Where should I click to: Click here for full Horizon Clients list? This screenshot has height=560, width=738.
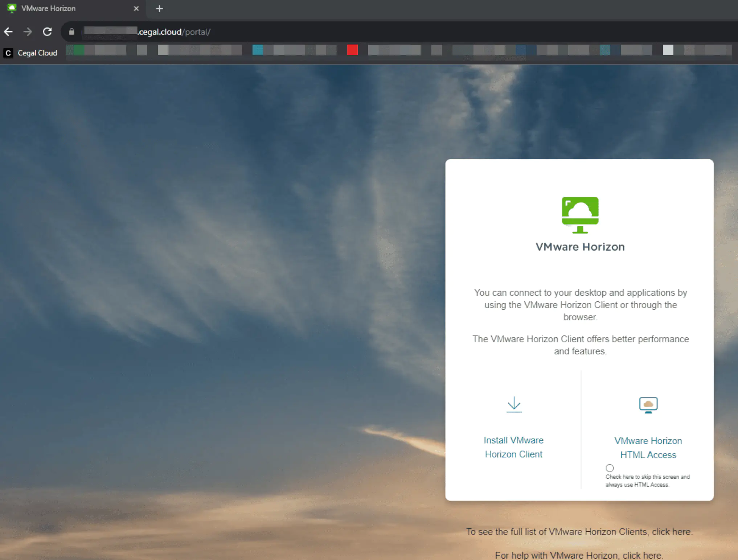671,532
